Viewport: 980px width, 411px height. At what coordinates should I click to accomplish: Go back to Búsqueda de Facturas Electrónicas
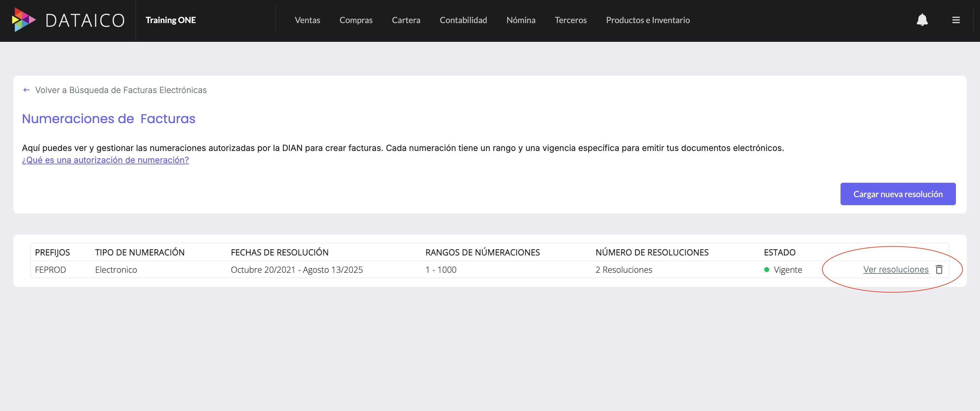pyautogui.click(x=121, y=90)
